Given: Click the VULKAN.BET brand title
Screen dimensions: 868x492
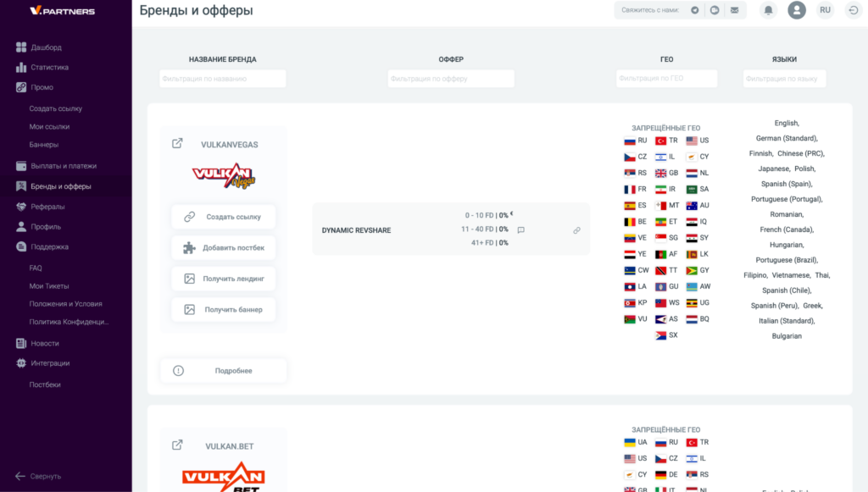Looking at the screenshot, I should click(x=229, y=446).
